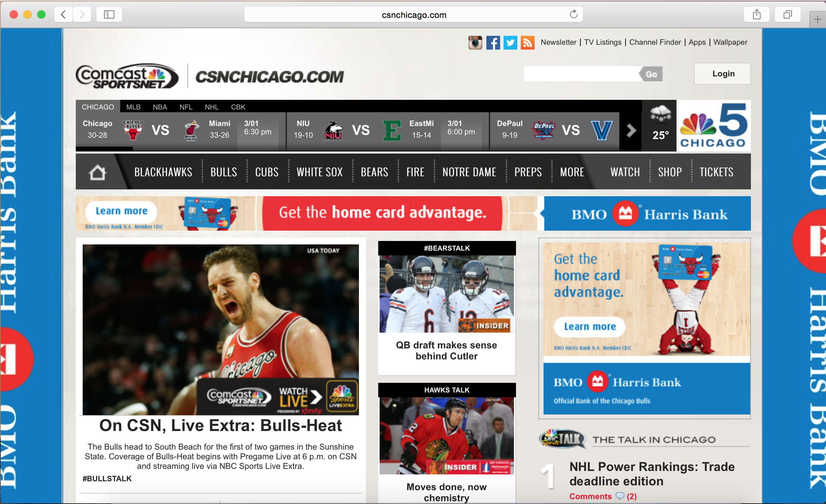The height and width of the screenshot is (504, 826).
Task: Select the CBK scoreboard tab
Action: (x=238, y=107)
